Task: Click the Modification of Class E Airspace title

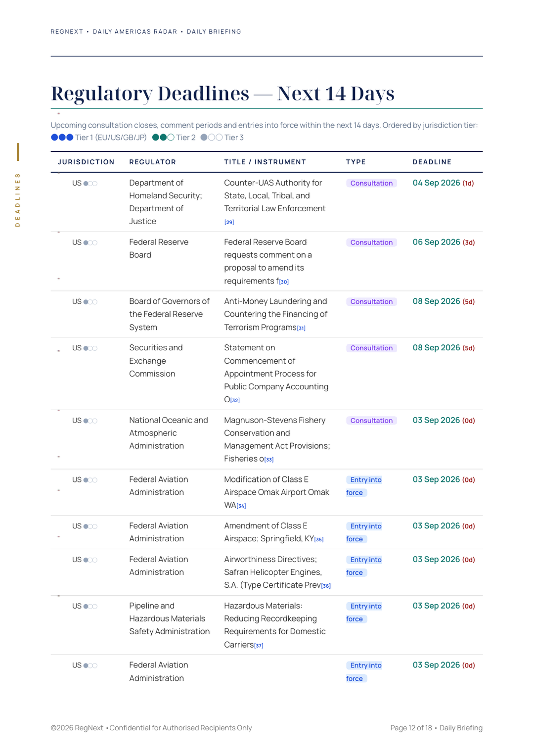Action: point(276,492)
